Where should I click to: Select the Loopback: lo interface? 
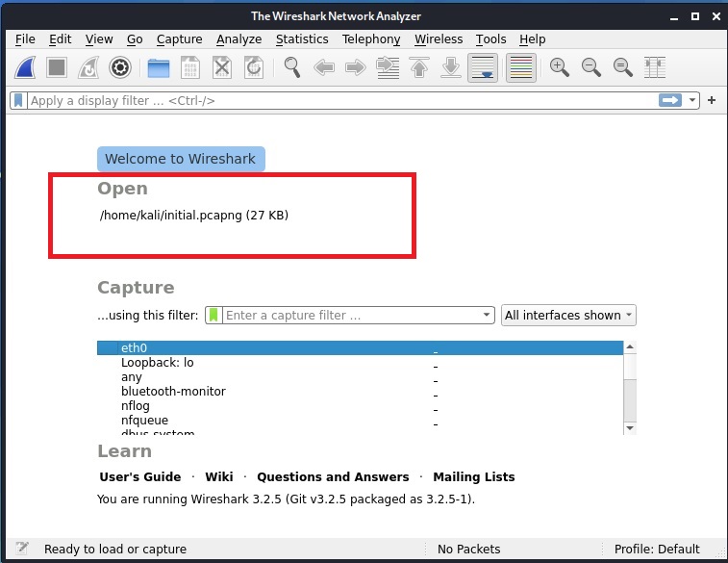click(360, 362)
